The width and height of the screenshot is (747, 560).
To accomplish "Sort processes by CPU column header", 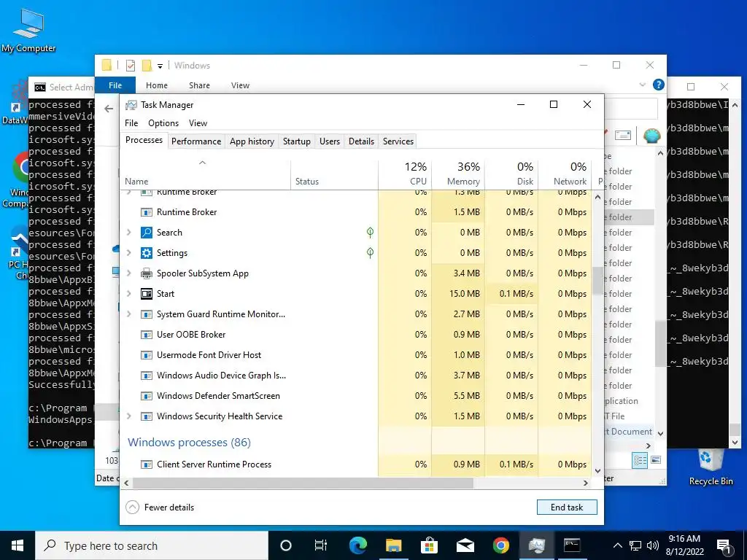I will (405, 174).
